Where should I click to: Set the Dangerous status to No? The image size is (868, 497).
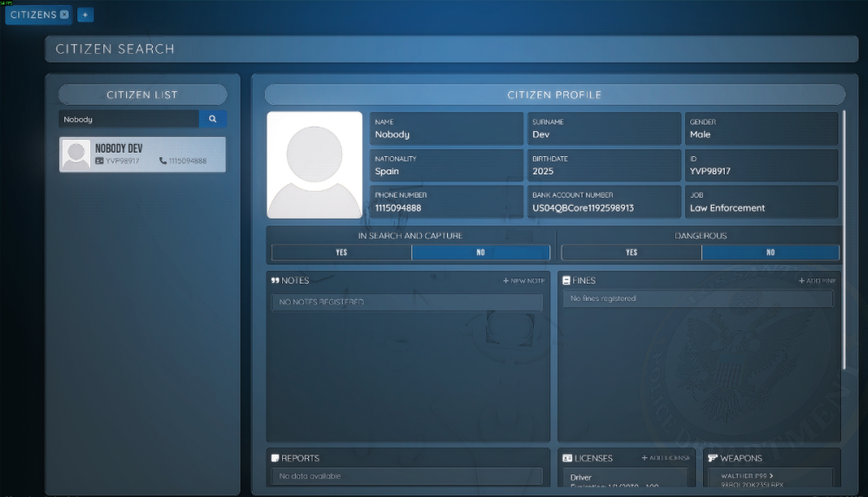770,252
